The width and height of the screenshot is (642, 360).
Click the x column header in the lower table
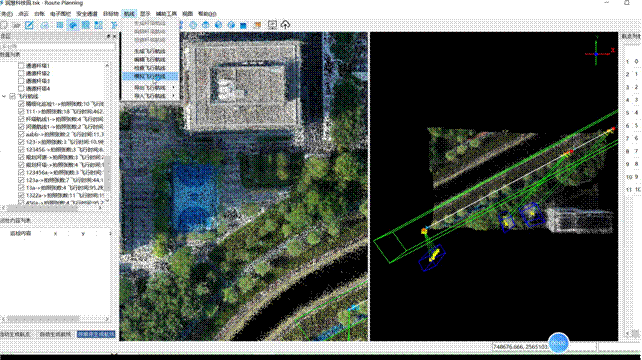tap(55, 233)
